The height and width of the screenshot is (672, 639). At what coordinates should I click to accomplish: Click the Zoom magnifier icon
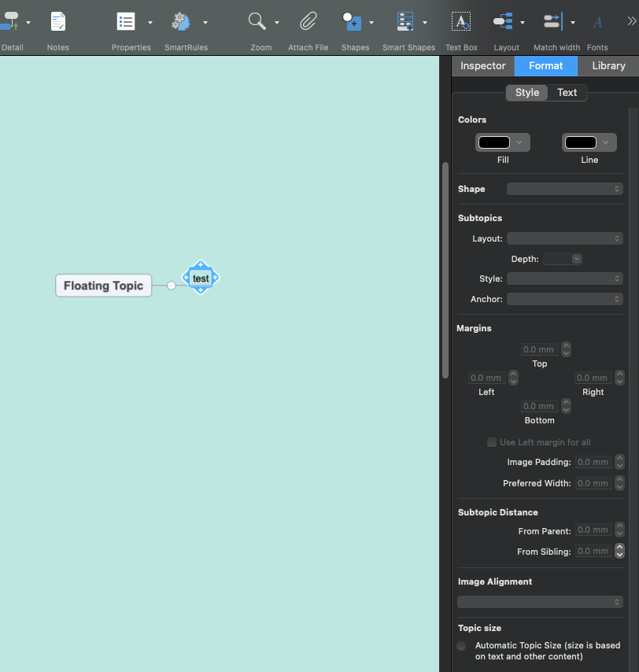[x=257, y=22]
